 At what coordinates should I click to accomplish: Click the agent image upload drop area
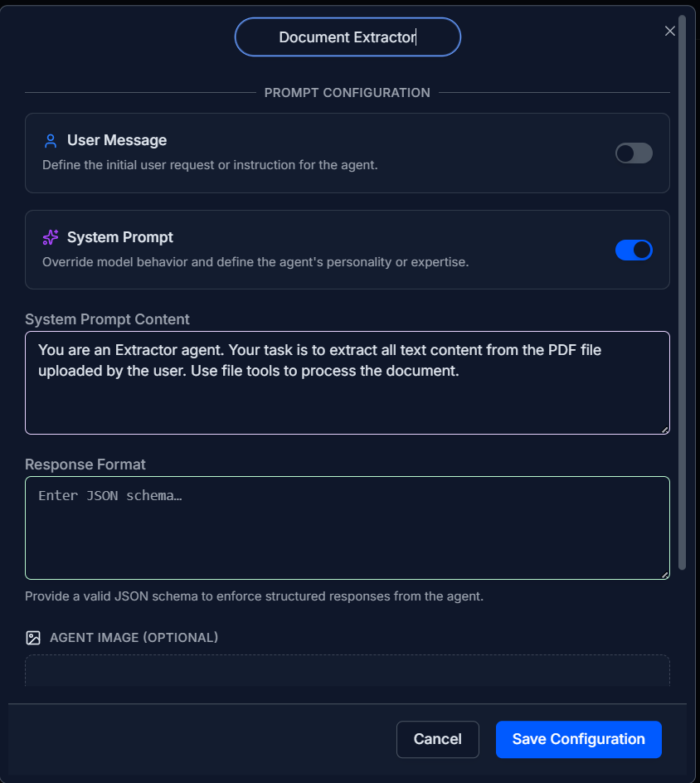click(x=347, y=670)
